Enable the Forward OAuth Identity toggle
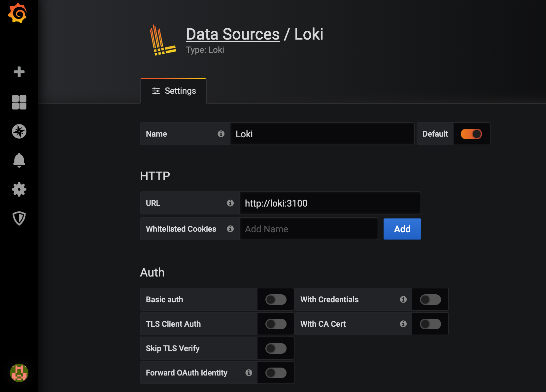This screenshot has height=392, width=546. pyautogui.click(x=276, y=373)
